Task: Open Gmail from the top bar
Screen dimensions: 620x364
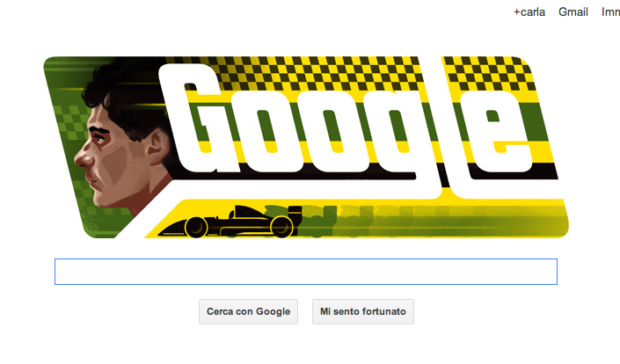Action: click(573, 12)
